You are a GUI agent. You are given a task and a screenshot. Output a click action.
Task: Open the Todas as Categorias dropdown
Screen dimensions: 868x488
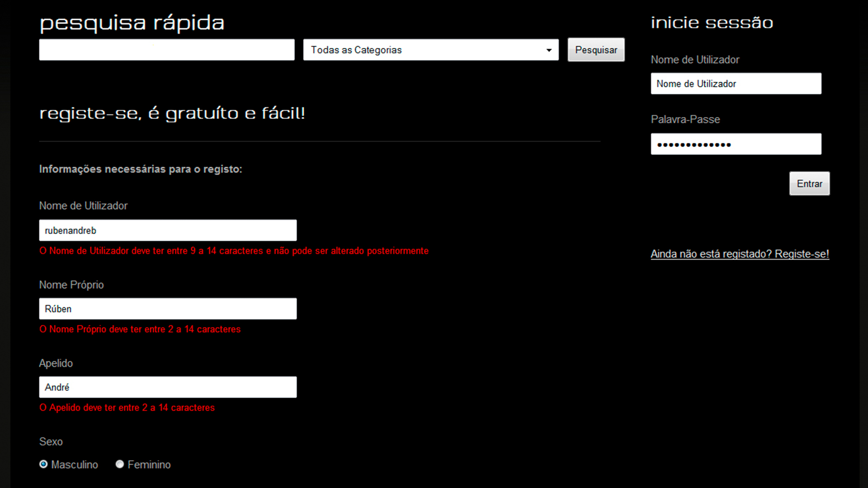[425, 50]
